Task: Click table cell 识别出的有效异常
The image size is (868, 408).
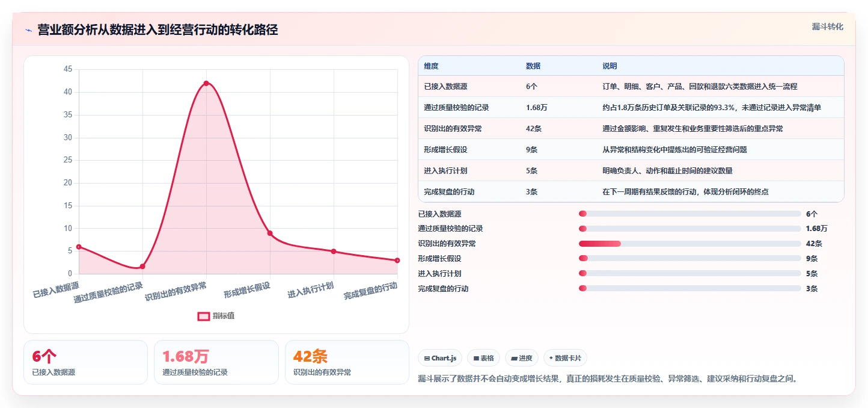Action: [x=453, y=129]
